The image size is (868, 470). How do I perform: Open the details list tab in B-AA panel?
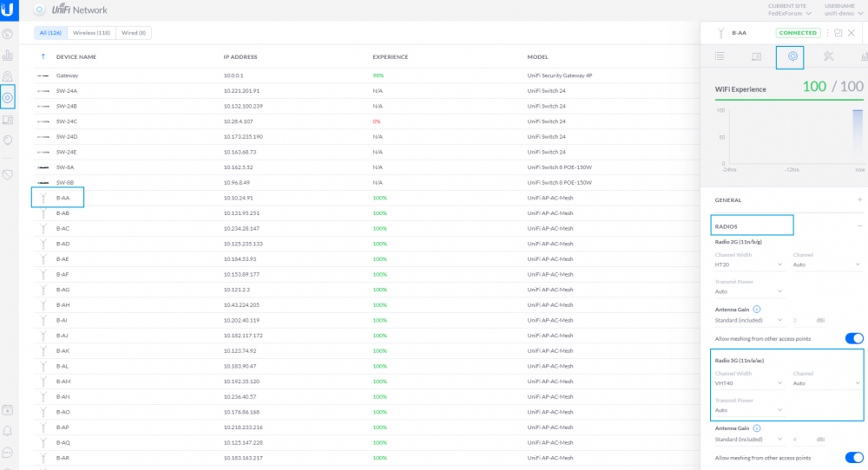click(720, 56)
